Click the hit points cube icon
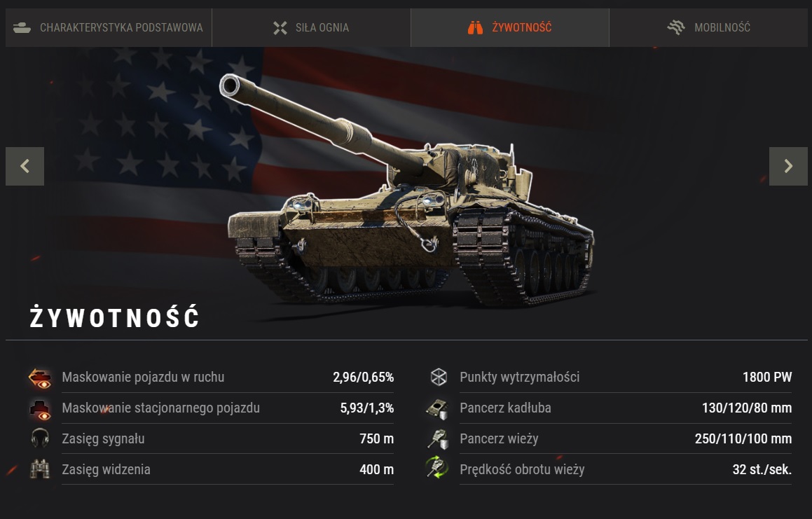 click(439, 377)
